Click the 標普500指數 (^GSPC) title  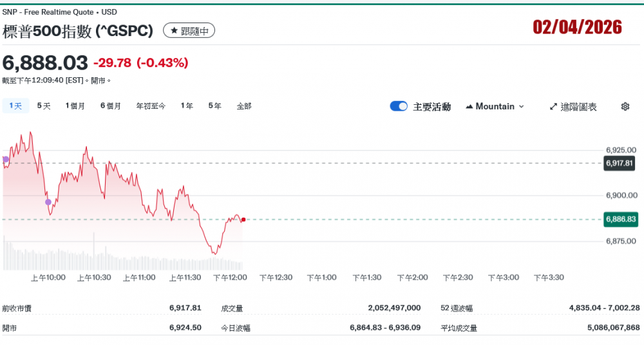[78, 30]
